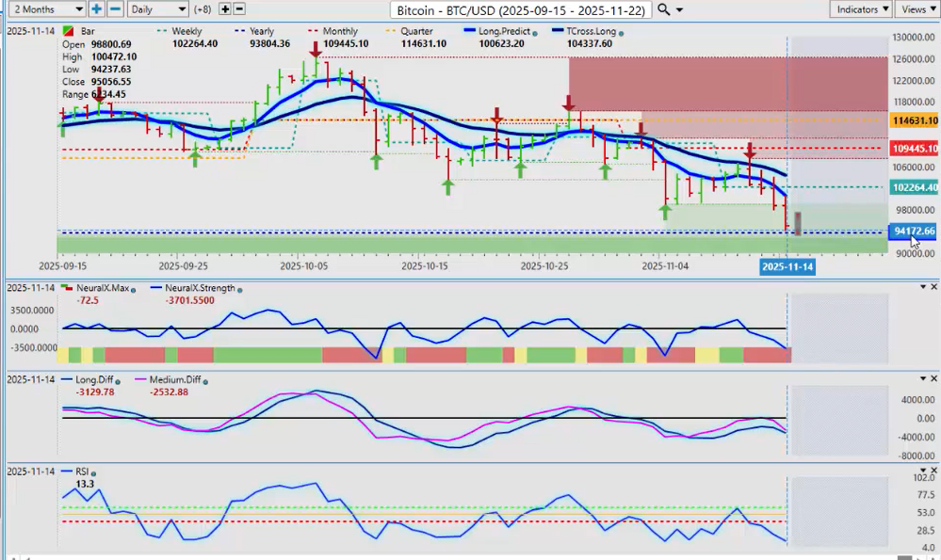The image size is (941, 560).
Task: Close the NeuralX indicator panel
Action: (933, 287)
